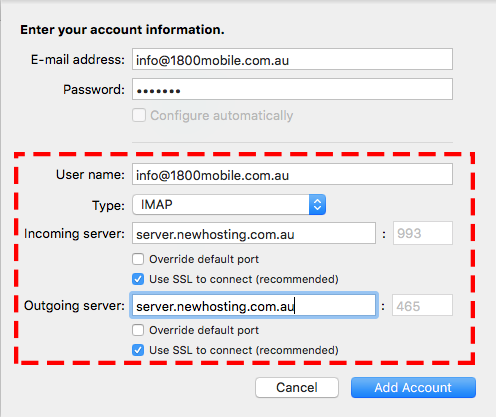The width and height of the screenshot is (496, 417).
Task: Uncheck Use SSL to connect under Outgoing server
Action: (x=138, y=350)
